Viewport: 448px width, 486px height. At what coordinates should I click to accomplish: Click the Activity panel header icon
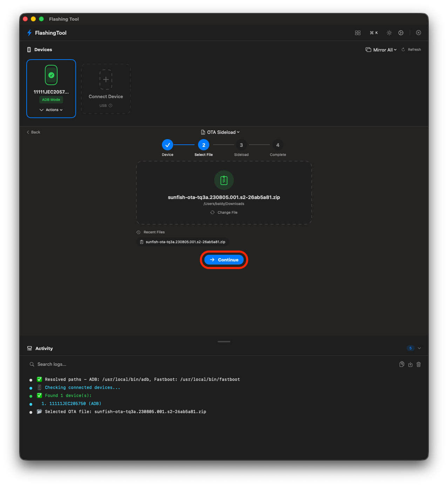point(29,348)
